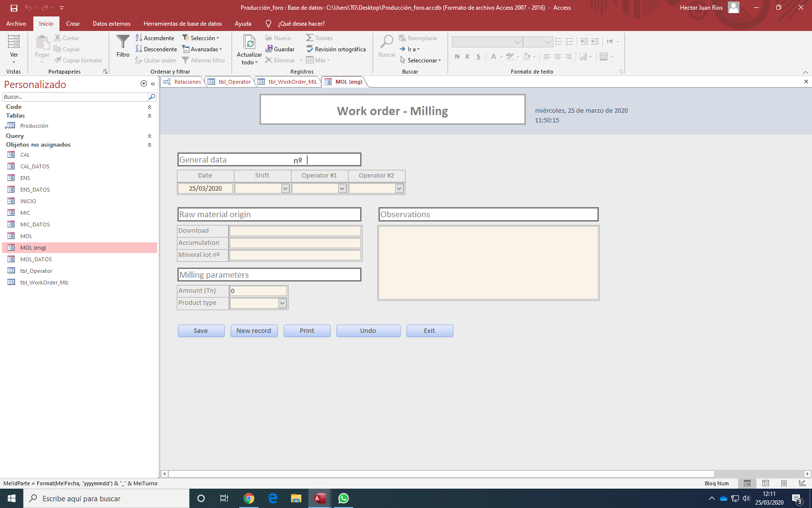Run Revisión ortográfica spell check
The image size is (812, 508).
(336, 49)
